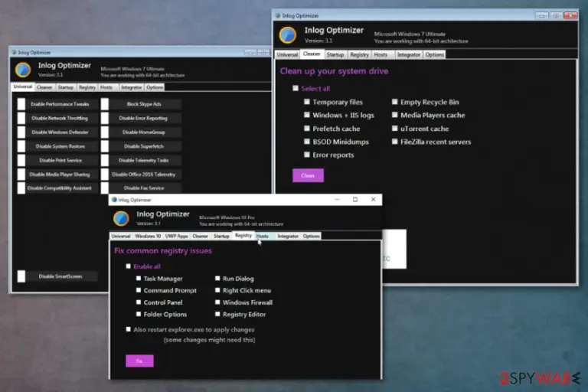Enable the Windows Firewall checkbox

(x=217, y=302)
